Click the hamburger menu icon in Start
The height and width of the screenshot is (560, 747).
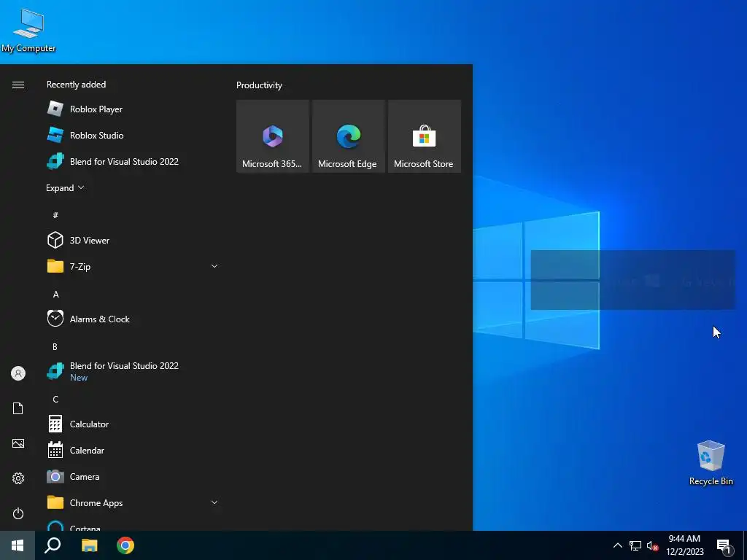(18, 85)
